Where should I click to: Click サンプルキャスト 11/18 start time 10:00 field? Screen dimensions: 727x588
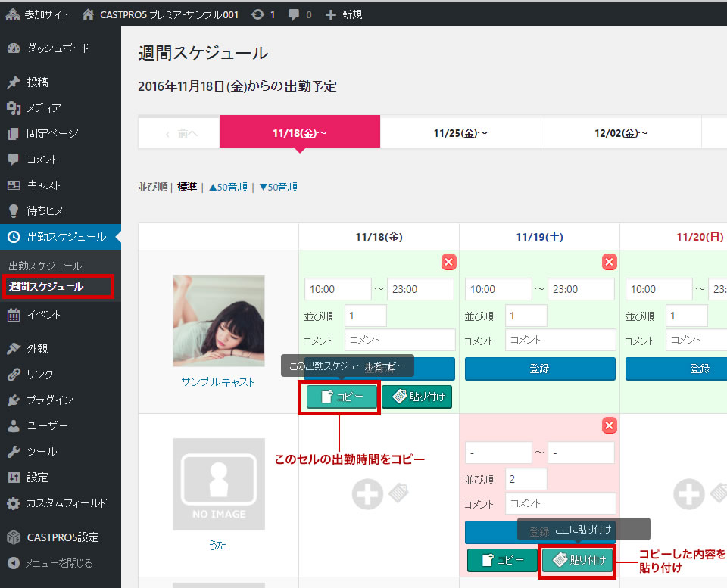(338, 289)
